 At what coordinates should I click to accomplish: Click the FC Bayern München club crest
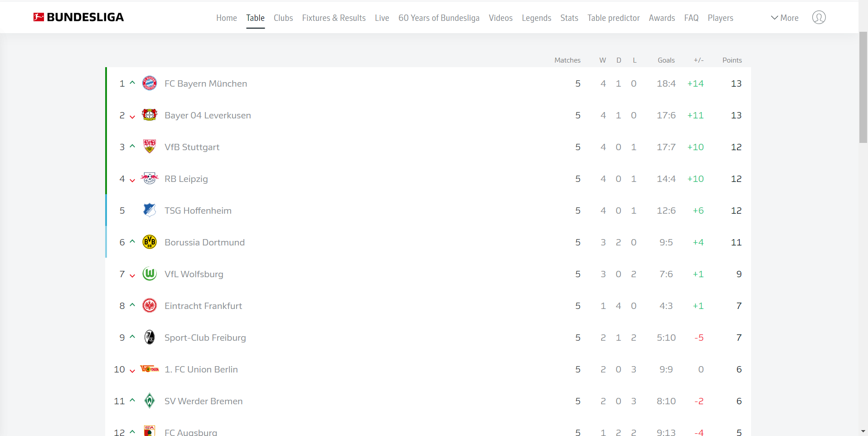tap(150, 83)
